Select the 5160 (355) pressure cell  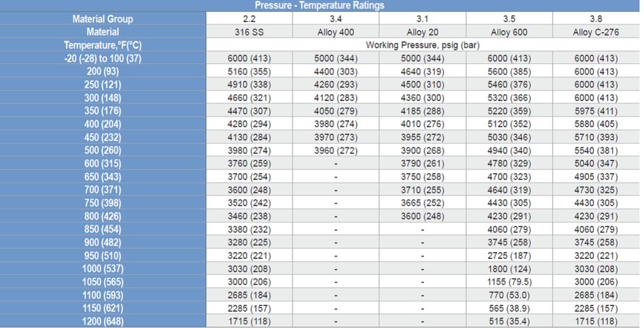[250, 71]
